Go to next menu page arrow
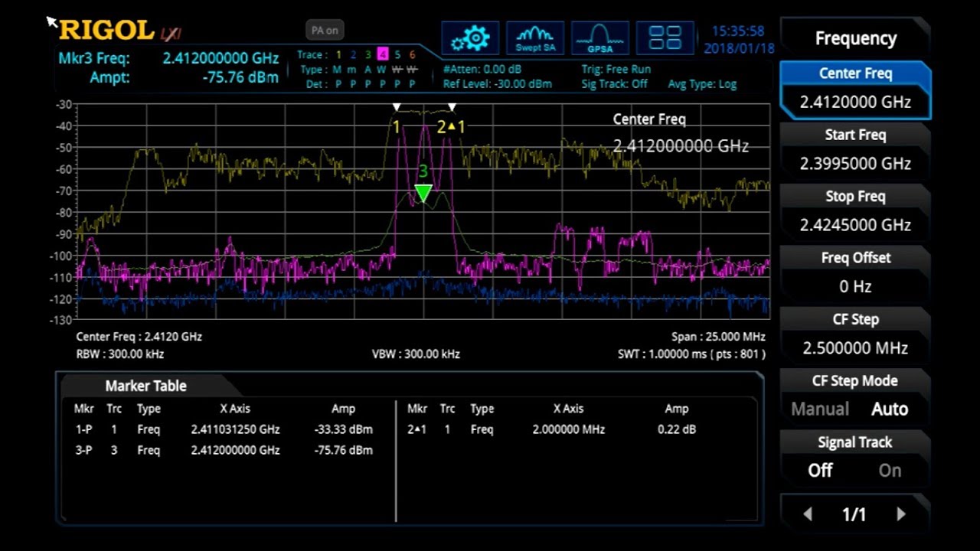 click(x=901, y=514)
